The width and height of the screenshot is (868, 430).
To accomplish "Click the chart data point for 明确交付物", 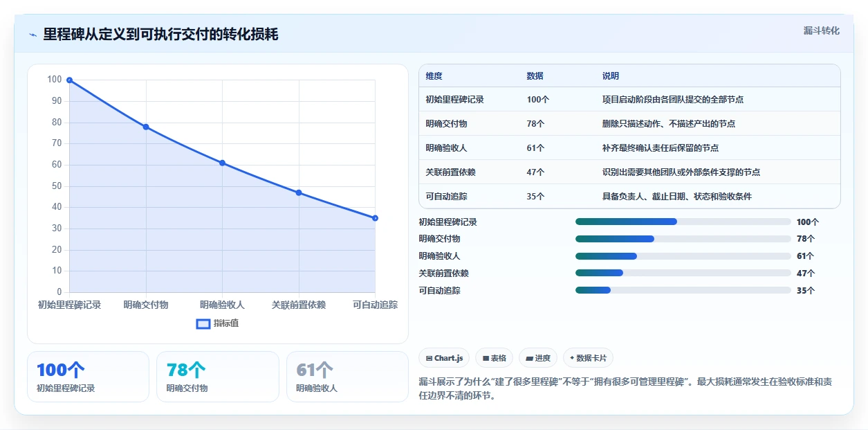I will (x=146, y=127).
